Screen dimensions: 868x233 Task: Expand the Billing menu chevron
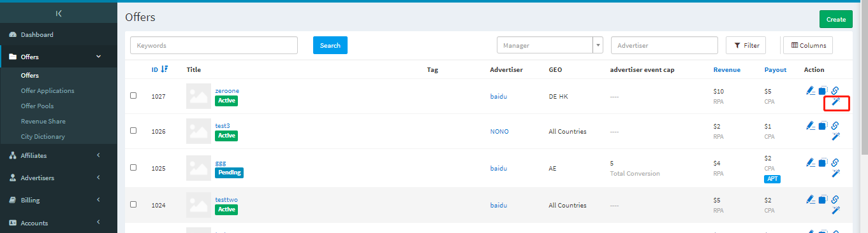point(99,200)
